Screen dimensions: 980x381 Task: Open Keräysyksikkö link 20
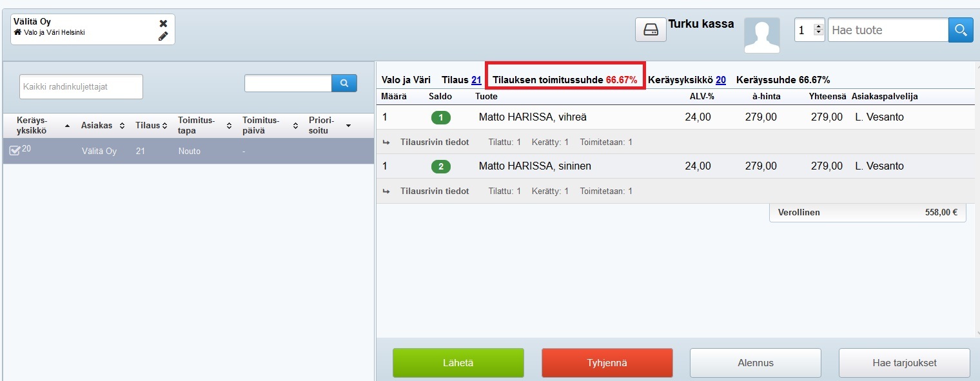coord(720,80)
